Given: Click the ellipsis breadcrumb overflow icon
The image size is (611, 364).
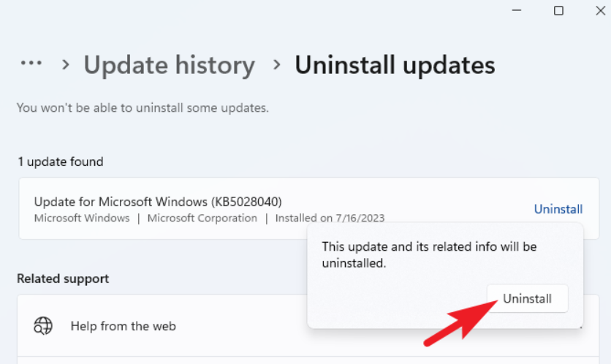Looking at the screenshot, I should coord(31,64).
